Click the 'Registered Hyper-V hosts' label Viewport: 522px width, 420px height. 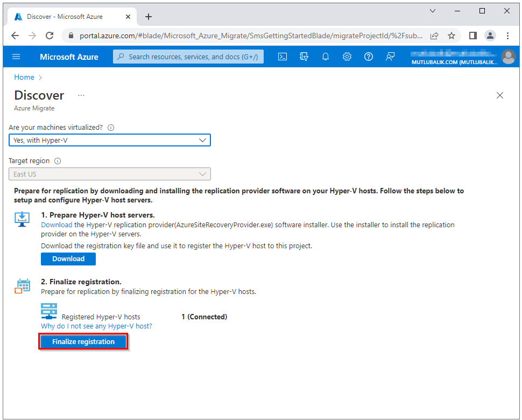point(101,317)
